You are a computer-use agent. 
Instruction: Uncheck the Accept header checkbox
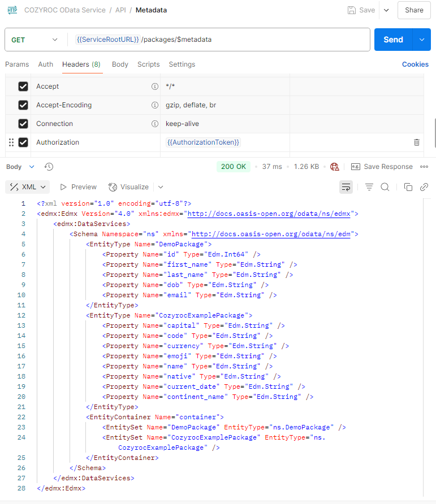coord(23,86)
